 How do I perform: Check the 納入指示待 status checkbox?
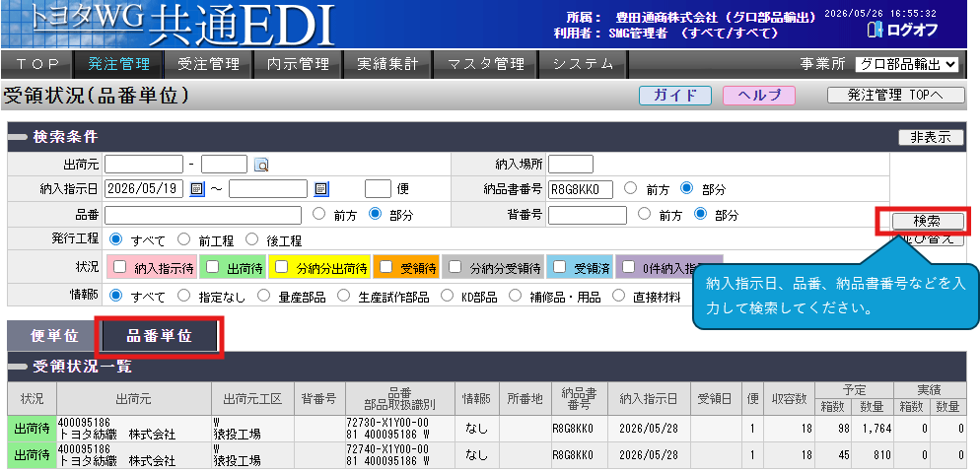(120, 267)
